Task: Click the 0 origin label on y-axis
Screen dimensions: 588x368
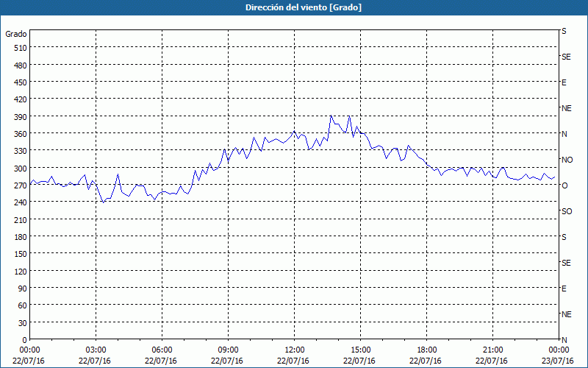Action: [x=25, y=340]
